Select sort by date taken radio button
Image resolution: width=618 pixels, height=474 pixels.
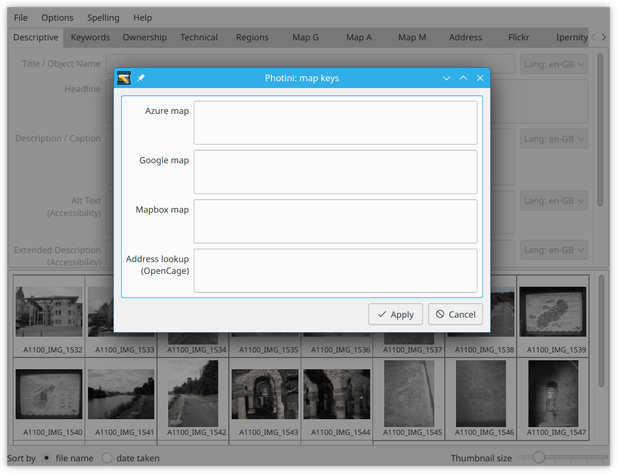click(107, 458)
